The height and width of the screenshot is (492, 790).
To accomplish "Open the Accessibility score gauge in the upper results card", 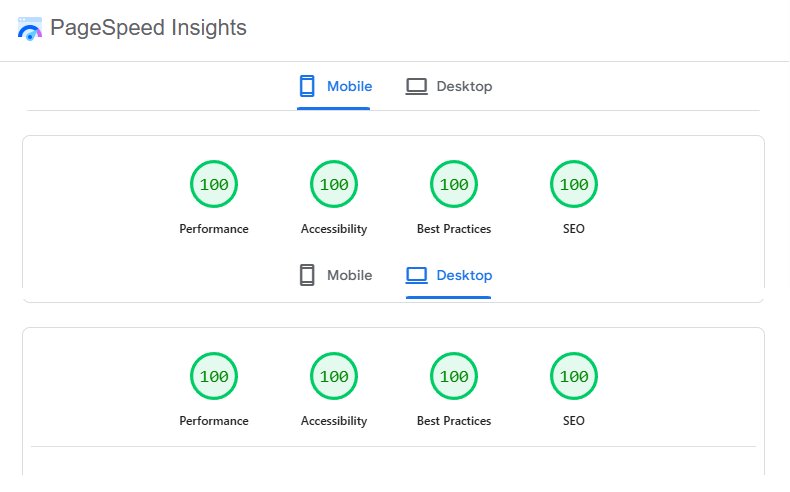I will pos(334,184).
